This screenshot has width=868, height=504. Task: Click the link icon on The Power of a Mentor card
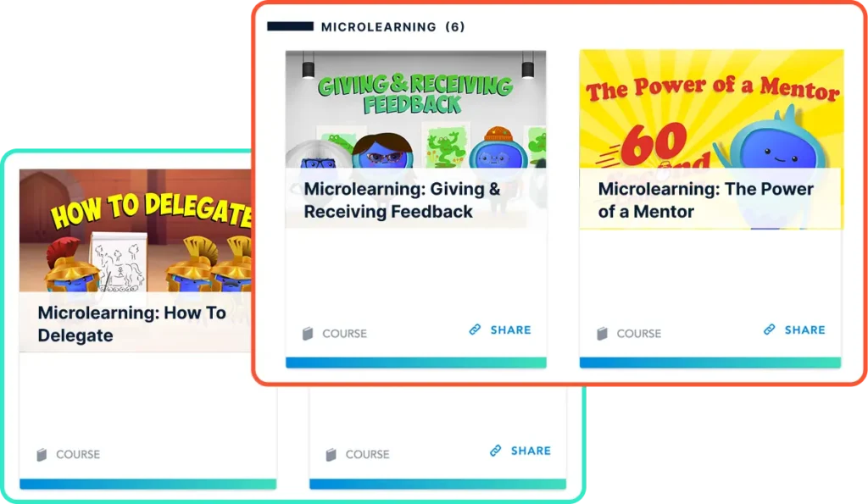(x=770, y=330)
